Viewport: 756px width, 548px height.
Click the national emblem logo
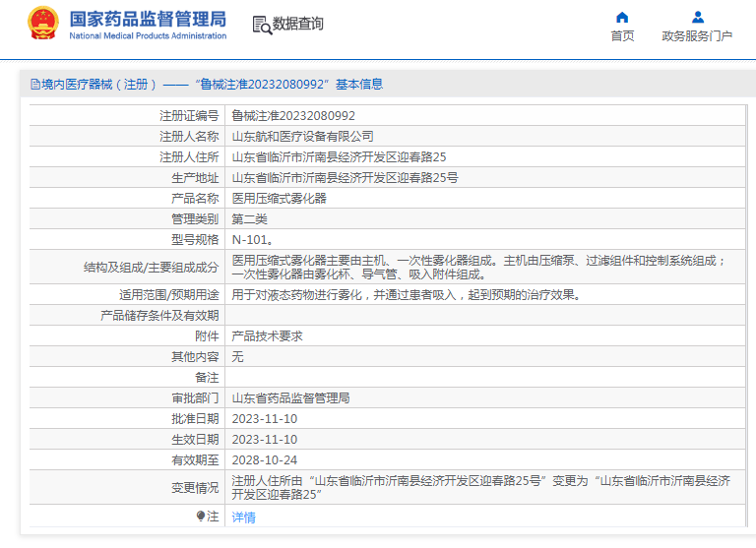pos(43,24)
